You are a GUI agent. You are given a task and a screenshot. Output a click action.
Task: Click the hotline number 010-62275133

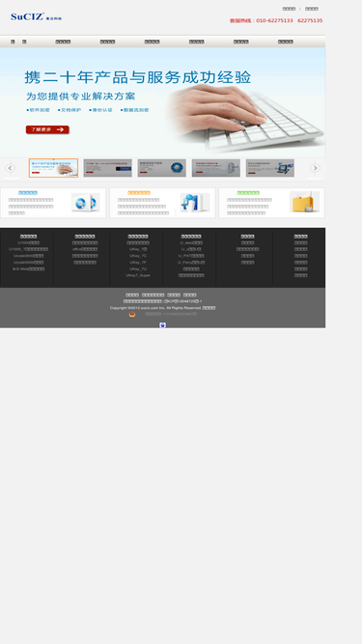point(274,20)
